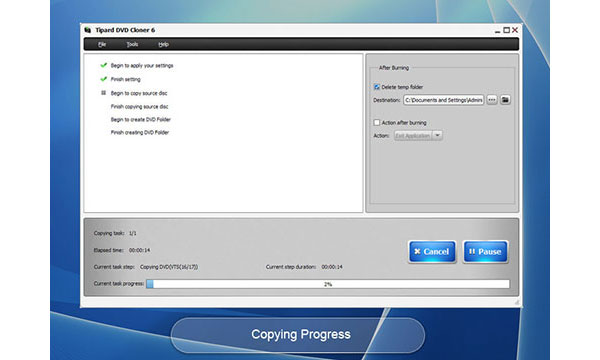Image resolution: width=600 pixels, height=360 pixels.
Task: Click the window resize grip corner
Action: point(517,302)
